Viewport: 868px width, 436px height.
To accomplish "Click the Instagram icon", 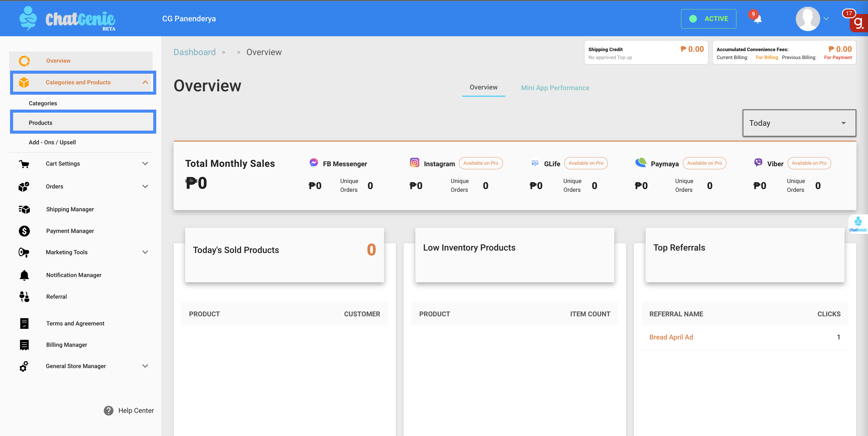I will pos(415,162).
